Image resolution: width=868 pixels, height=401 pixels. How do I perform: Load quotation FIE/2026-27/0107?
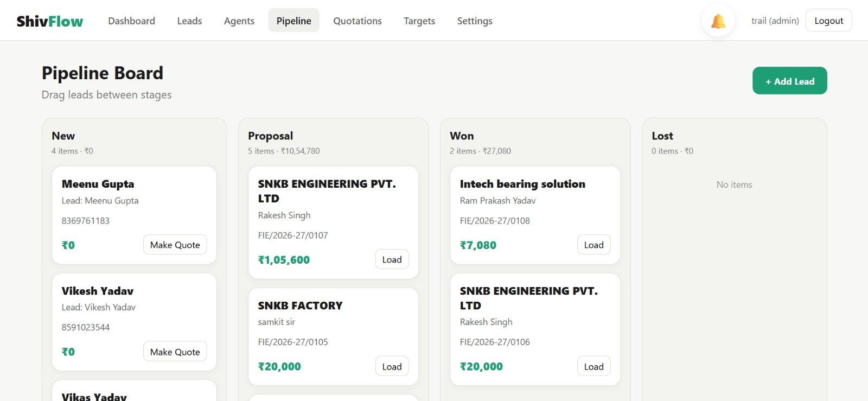click(392, 259)
